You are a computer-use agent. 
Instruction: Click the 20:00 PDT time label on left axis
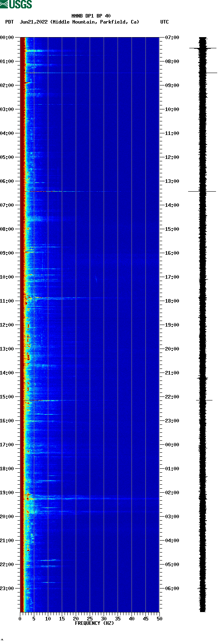pyautogui.click(x=7, y=517)
